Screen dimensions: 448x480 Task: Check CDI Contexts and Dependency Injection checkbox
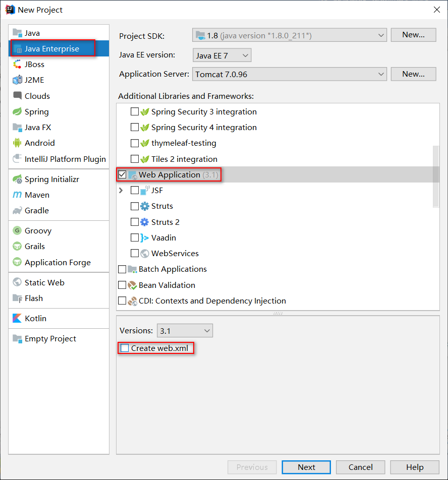click(x=122, y=301)
